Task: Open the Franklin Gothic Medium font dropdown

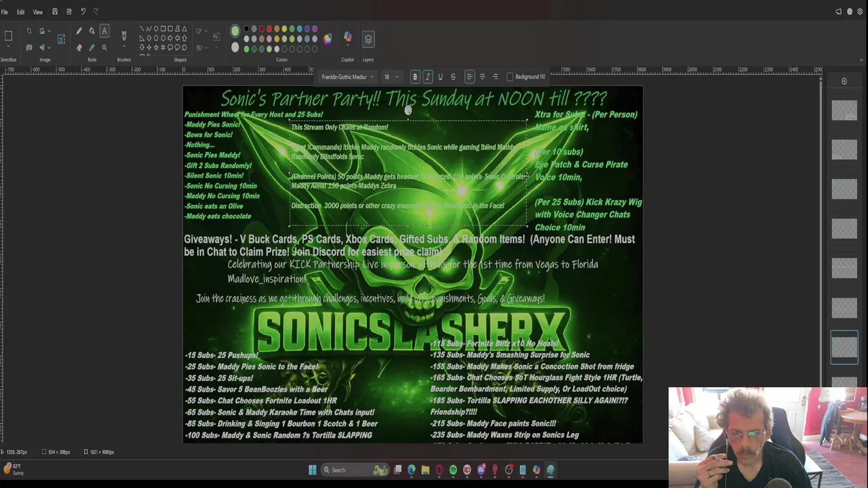Action: click(x=347, y=77)
